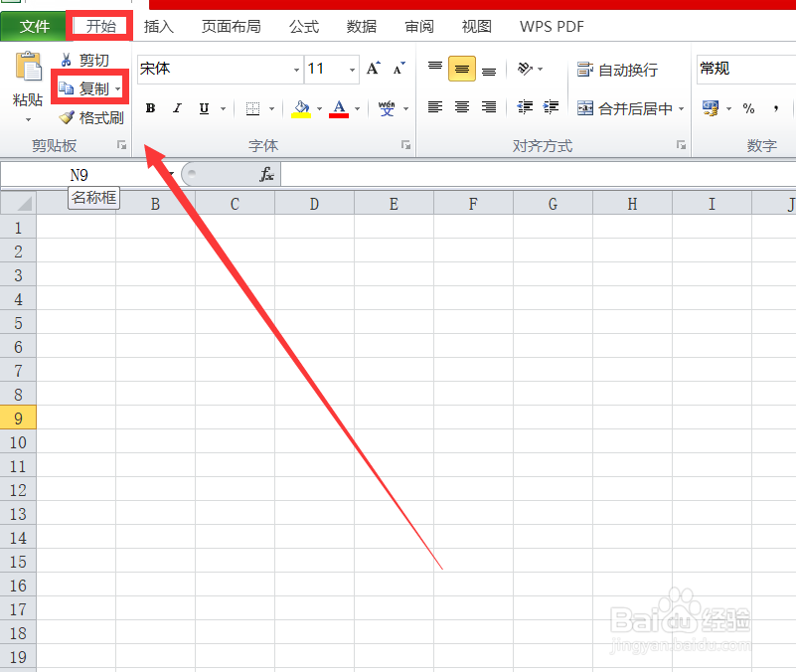Toggle underline formatting
This screenshot has width=796, height=672.
(x=204, y=108)
